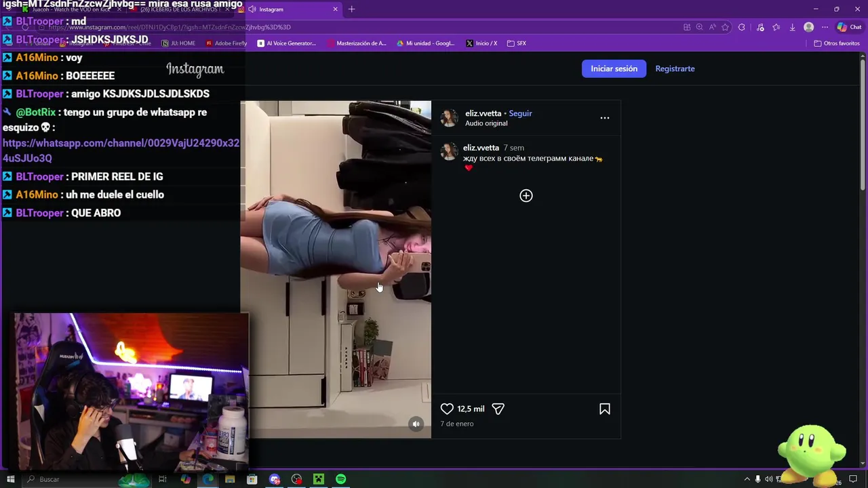Viewport: 868px width, 488px height.
Task: Open the AI Voice Generator bookmark
Action: click(287, 43)
